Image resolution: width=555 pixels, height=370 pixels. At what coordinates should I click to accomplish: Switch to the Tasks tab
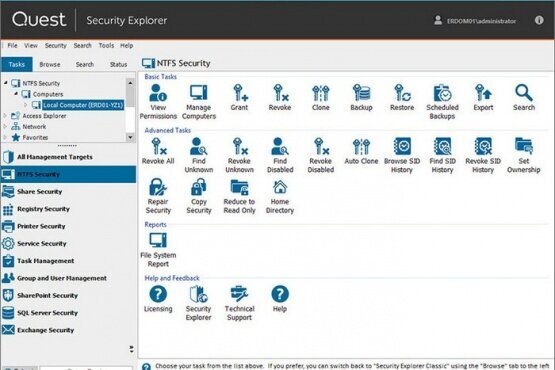click(x=17, y=64)
